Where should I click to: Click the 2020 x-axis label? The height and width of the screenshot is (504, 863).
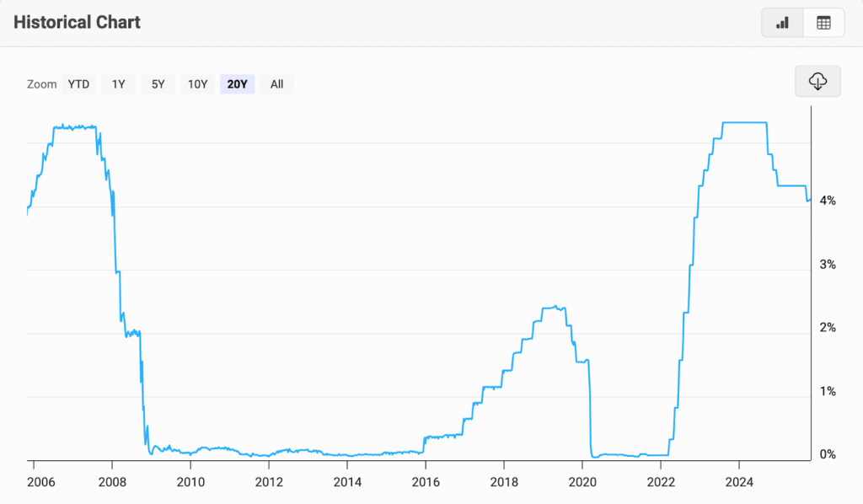pos(582,484)
